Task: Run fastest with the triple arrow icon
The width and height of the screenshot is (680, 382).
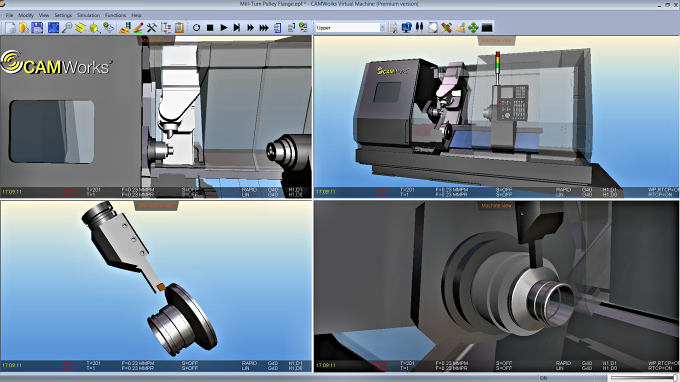Action: click(x=264, y=28)
